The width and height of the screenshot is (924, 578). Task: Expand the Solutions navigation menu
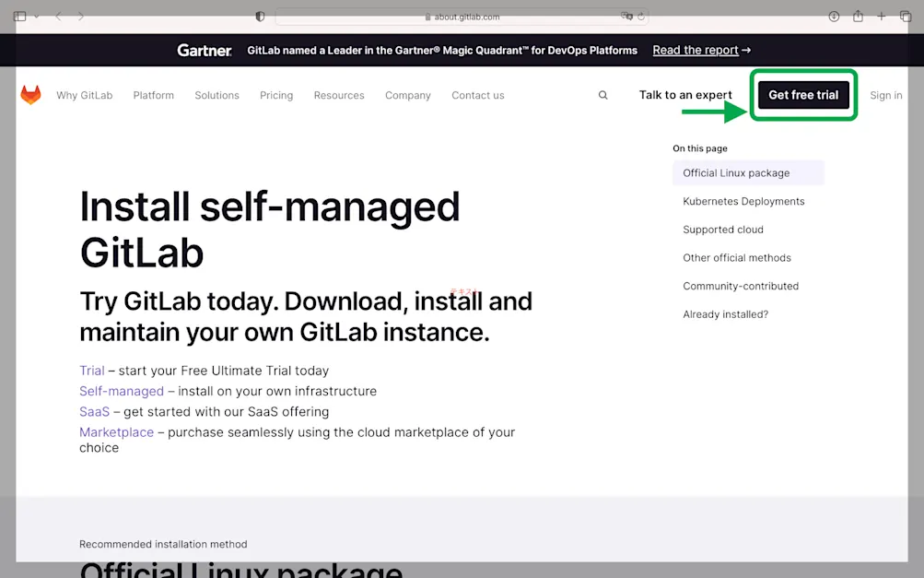[216, 95]
